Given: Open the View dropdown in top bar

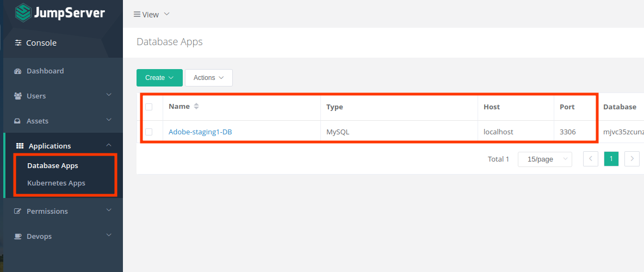Looking at the screenshot, I should click(152, 15).
